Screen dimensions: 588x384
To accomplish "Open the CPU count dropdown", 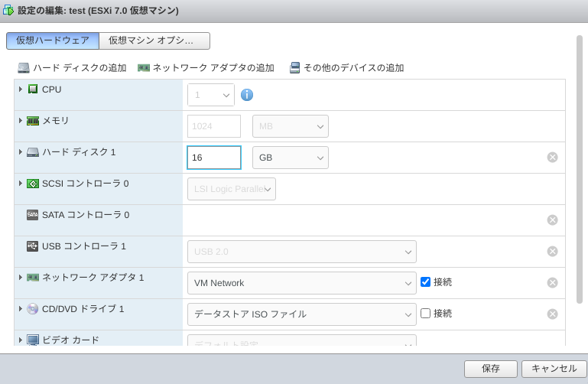I will click(x=211, y=95).
